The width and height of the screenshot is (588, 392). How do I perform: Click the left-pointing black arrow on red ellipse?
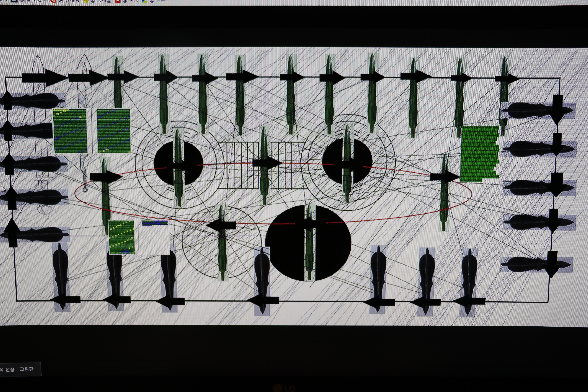[x=221, y=225]
